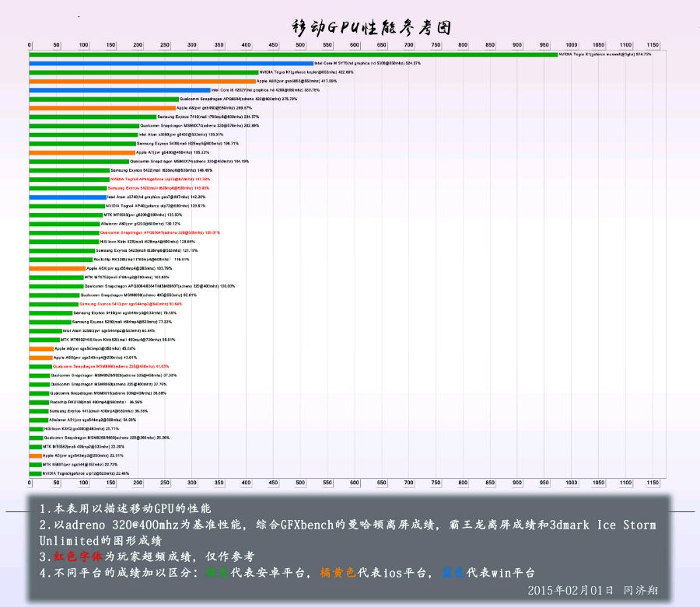Click the Apple A5 22.91% label

coord(83,455)
